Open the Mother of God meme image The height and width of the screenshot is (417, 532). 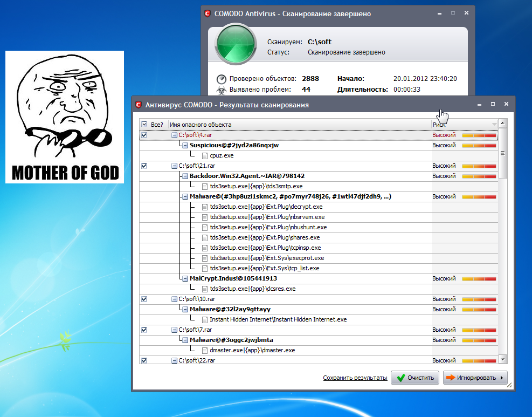pyautogui.click(x=65, y=117)
